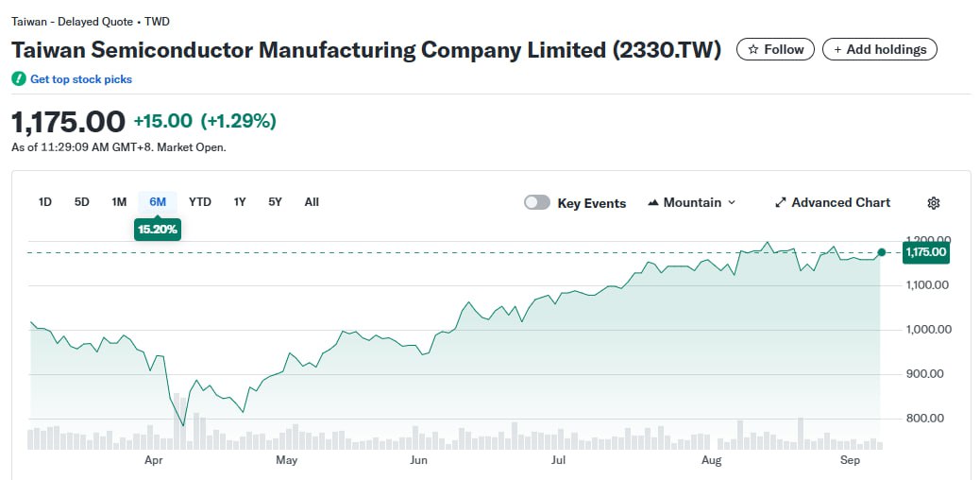Click the Sep x-axis label
The width and height of the screenshot is (980, 480).
tap(850, 460)
